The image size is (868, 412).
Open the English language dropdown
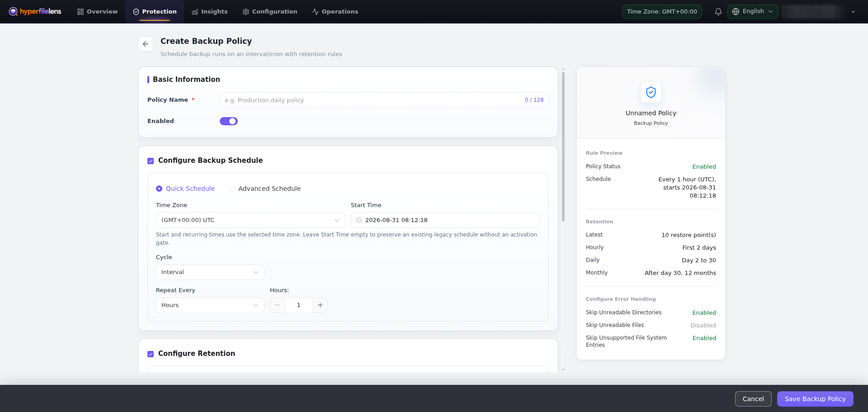(x=753, y=12)
